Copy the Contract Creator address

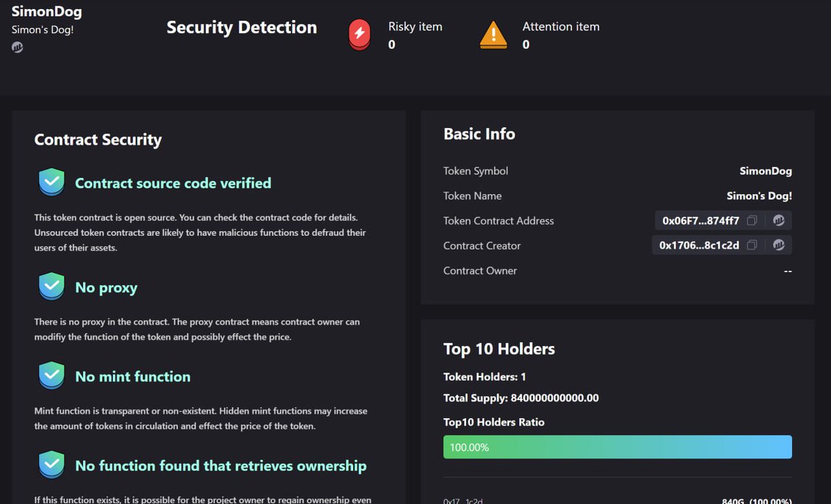(752, 245)
